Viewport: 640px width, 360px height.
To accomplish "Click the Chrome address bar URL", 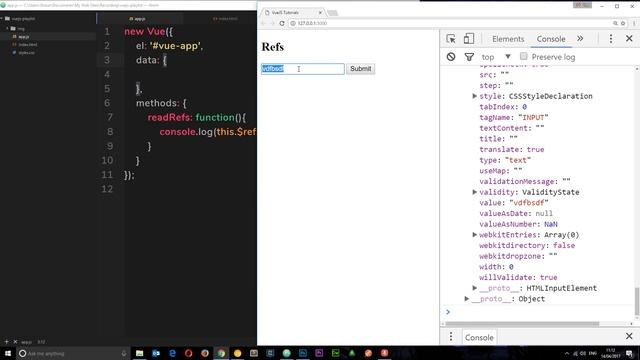I will click(312, 23).
